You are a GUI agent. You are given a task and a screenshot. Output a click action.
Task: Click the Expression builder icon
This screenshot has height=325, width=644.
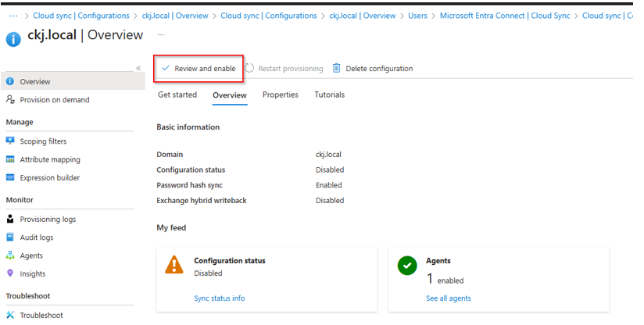pos(10,177)
